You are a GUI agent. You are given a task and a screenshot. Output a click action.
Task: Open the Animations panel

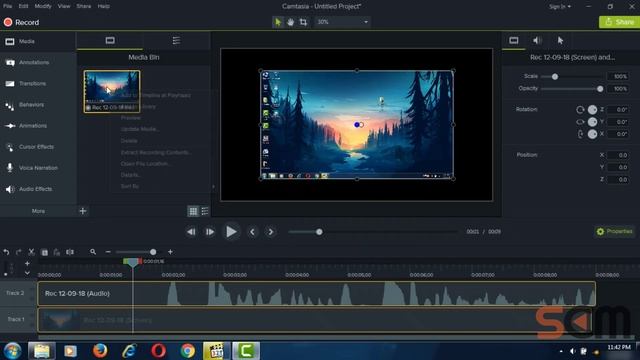(x=38, y=126)
